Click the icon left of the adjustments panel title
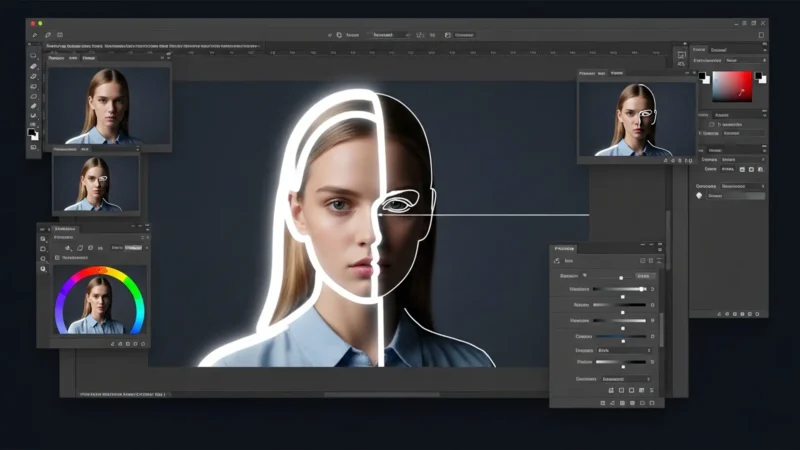This screenshot has width=800, height=450. [557, 261]
